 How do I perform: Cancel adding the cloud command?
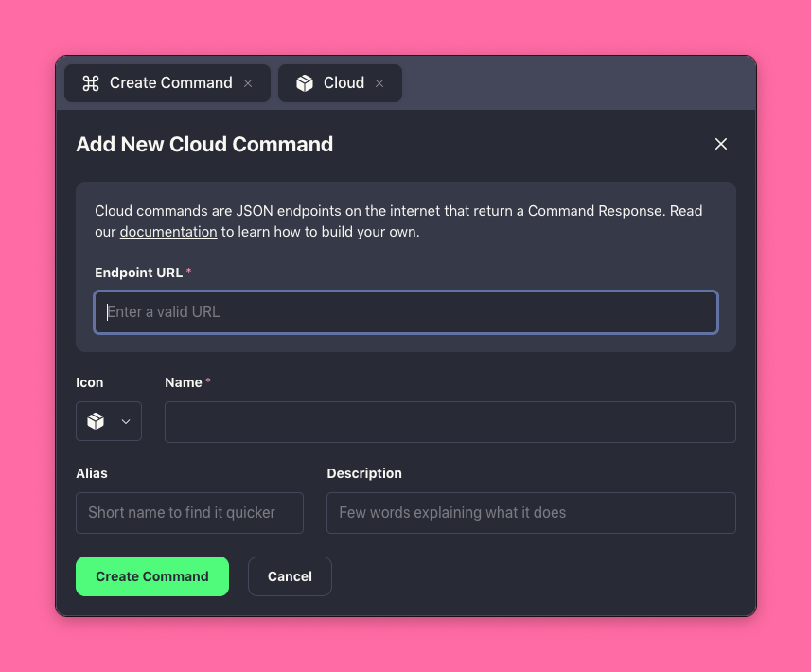click(290, 576)
